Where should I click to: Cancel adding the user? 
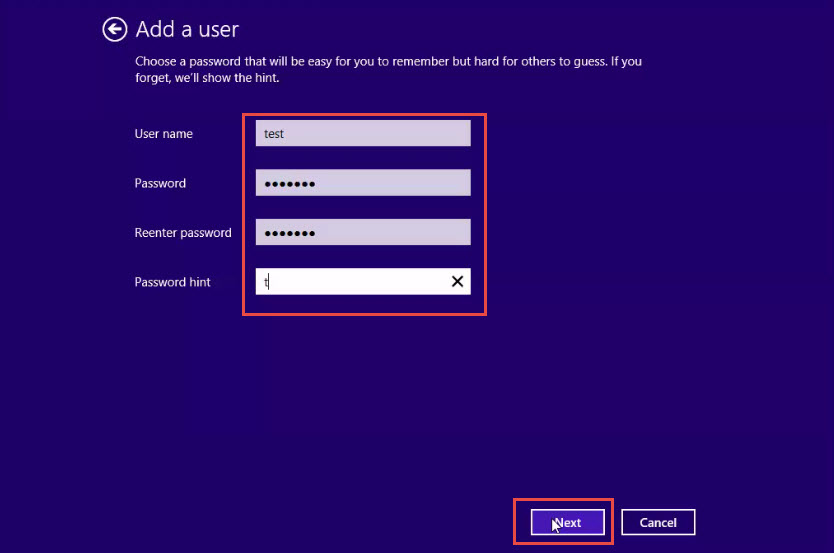658,522
